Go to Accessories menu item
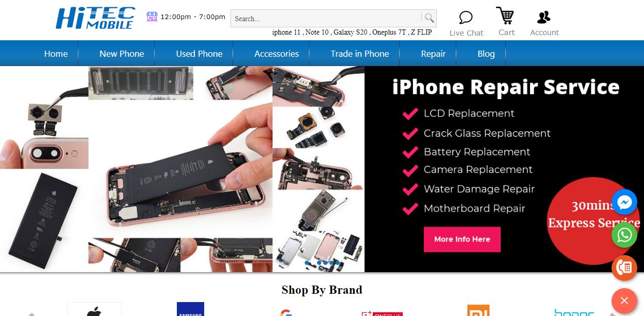This screenshot has height=316, width=644. [276, 54]
